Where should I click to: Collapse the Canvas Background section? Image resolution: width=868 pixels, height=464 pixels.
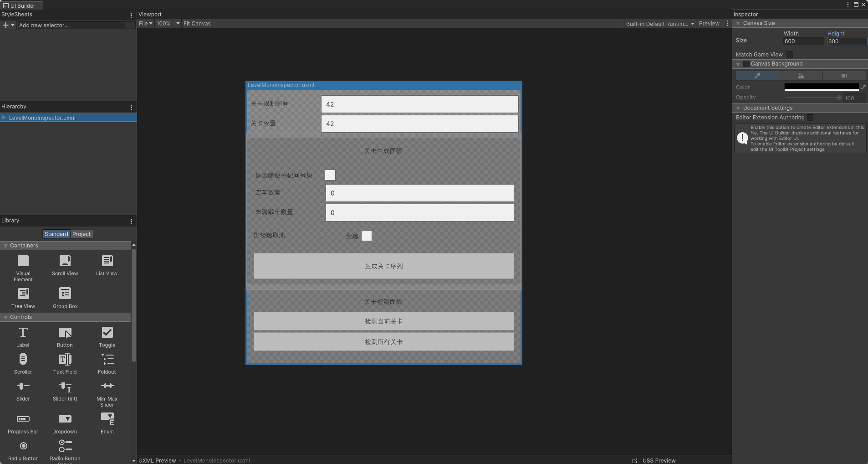pos(738,64)
